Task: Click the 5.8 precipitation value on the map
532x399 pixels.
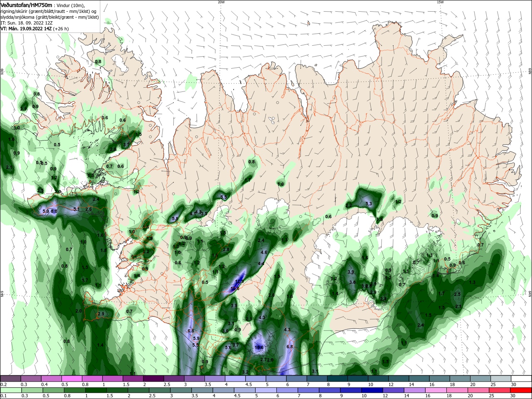Action: (x=175, y=219)
